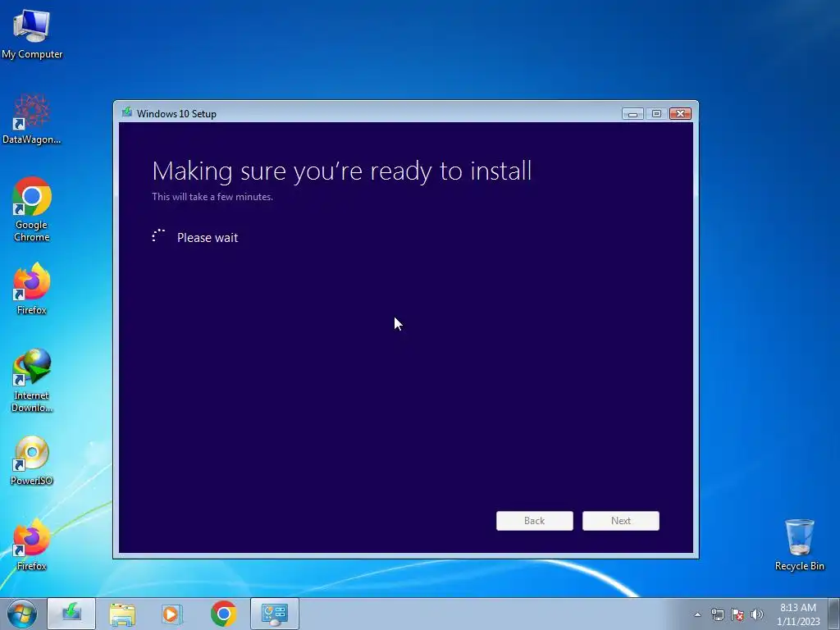
Task: Click 'This will take a few minutes.' text
Action: coord(212,197)
